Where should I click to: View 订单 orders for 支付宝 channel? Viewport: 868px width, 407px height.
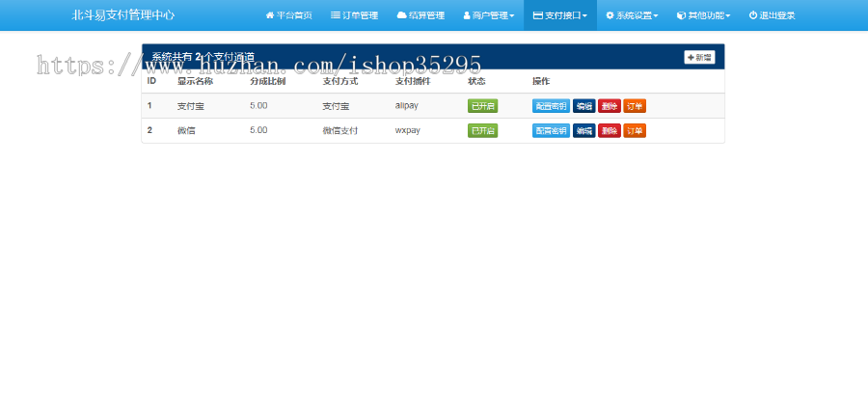pos(634,106)
